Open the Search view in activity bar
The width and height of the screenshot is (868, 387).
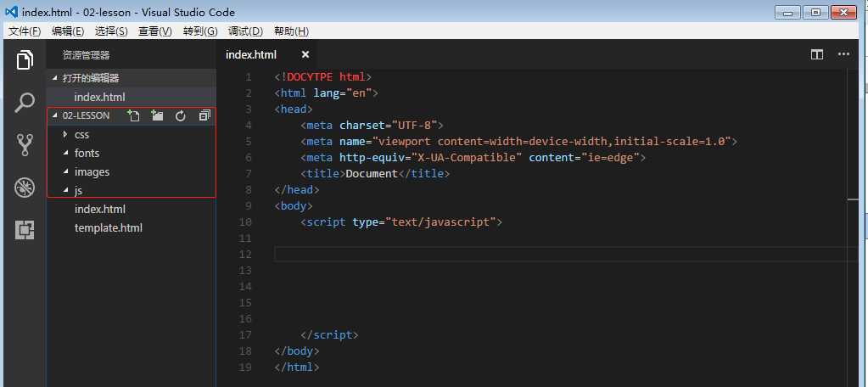[25, 103]
